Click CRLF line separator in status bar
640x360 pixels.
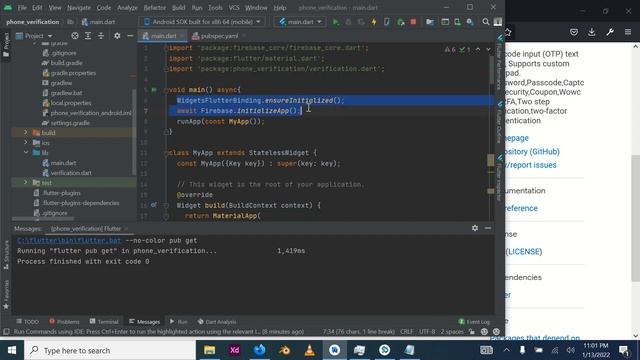pos(407,331)
